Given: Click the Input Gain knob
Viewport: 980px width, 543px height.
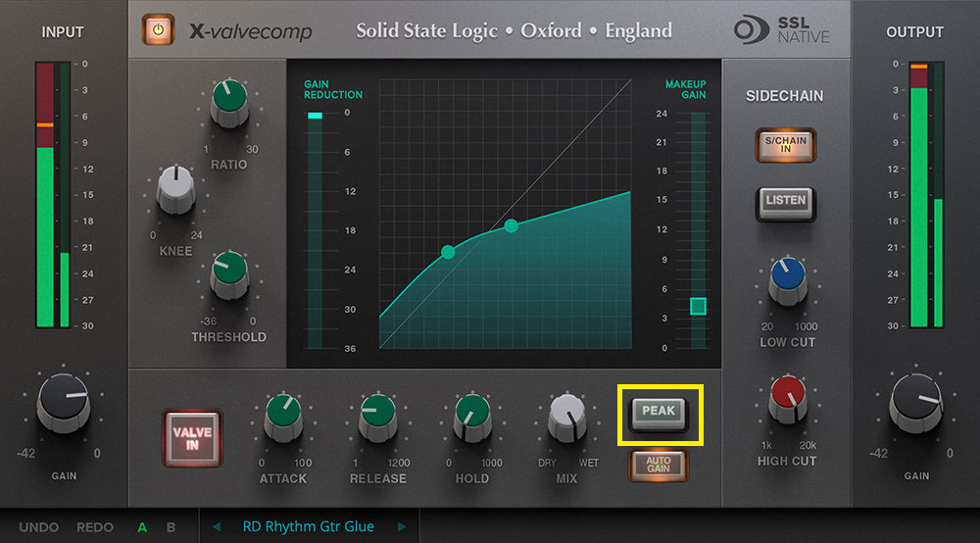Looking at the screenshot, I should pyautogui.click(x=63, y=403).
